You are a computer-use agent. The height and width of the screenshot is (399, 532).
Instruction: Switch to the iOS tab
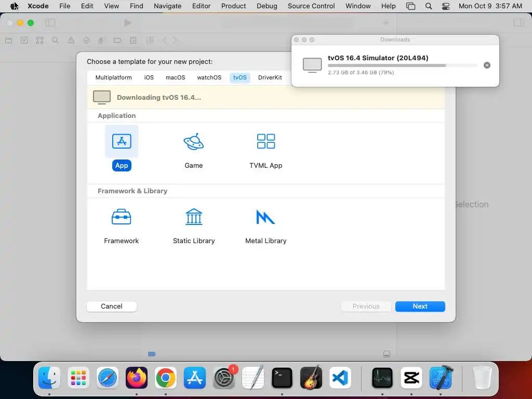tap(149, 77)
